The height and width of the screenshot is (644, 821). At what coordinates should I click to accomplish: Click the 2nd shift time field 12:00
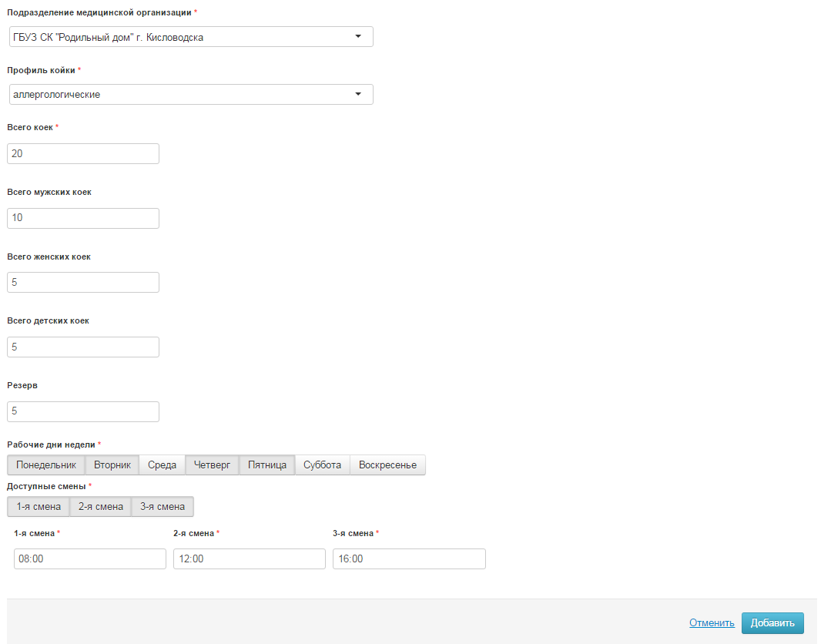[250, 558]
